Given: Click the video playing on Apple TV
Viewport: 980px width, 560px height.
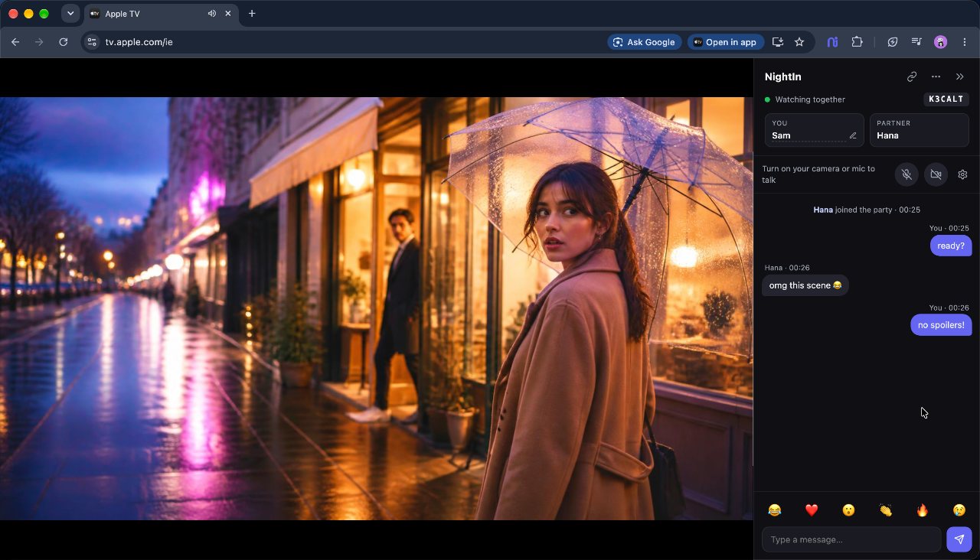Looking at the screenshot, I should tap(377, 308).
